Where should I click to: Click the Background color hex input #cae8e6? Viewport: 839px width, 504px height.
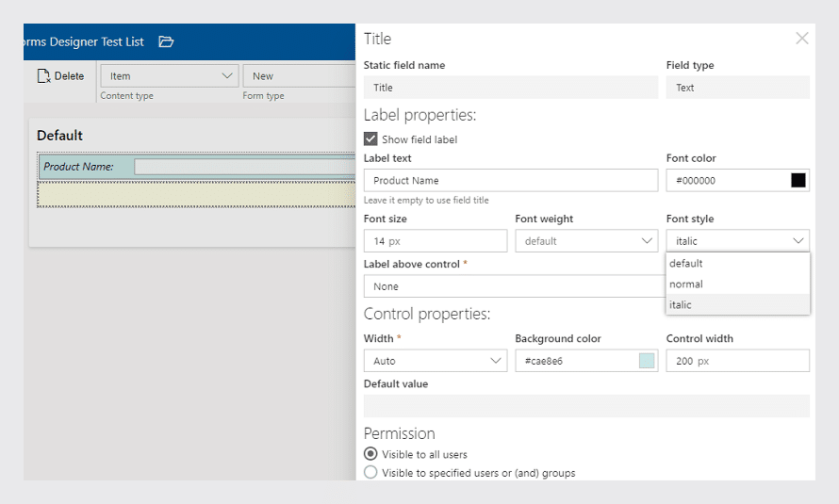576,361
